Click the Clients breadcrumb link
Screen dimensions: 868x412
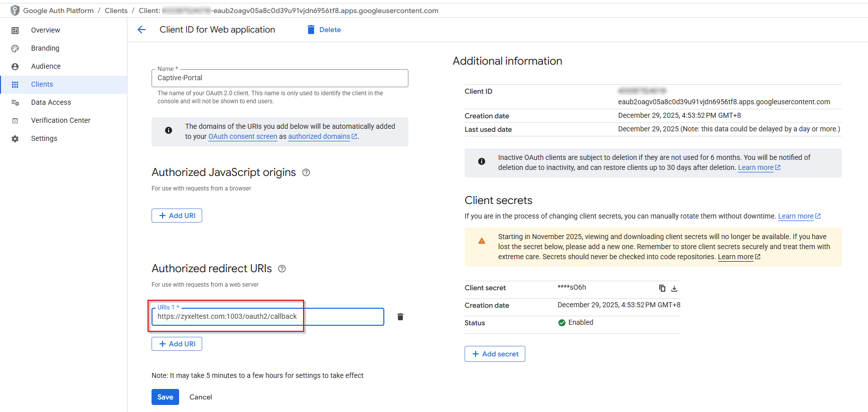[116, 11]
